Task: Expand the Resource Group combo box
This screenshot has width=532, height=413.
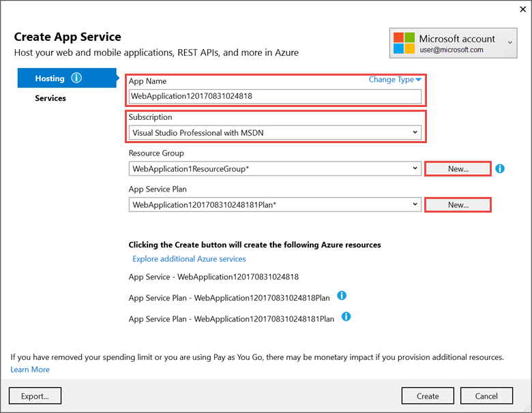Action: (x=415, y=168)
